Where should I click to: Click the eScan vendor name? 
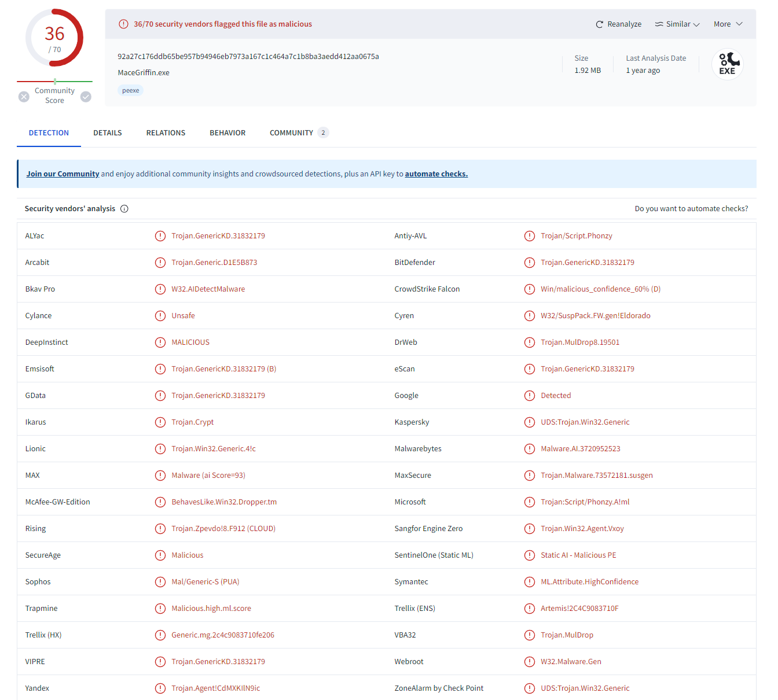(405, 369)
